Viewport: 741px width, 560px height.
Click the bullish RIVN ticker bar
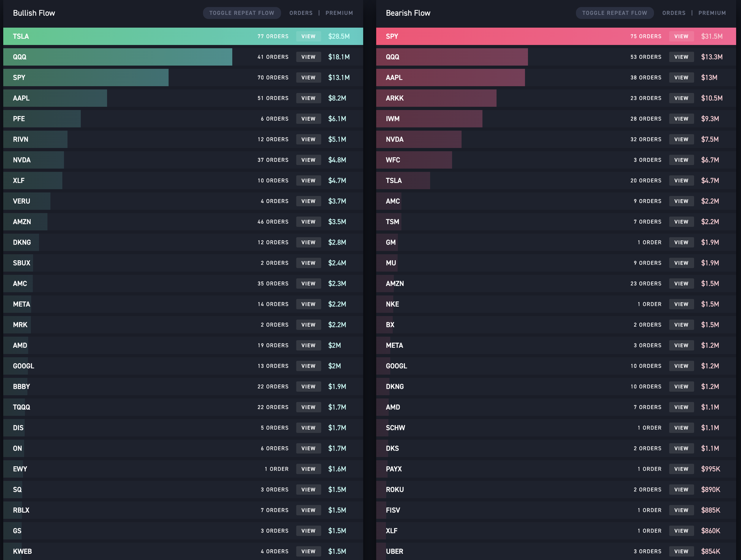(35, 139)
